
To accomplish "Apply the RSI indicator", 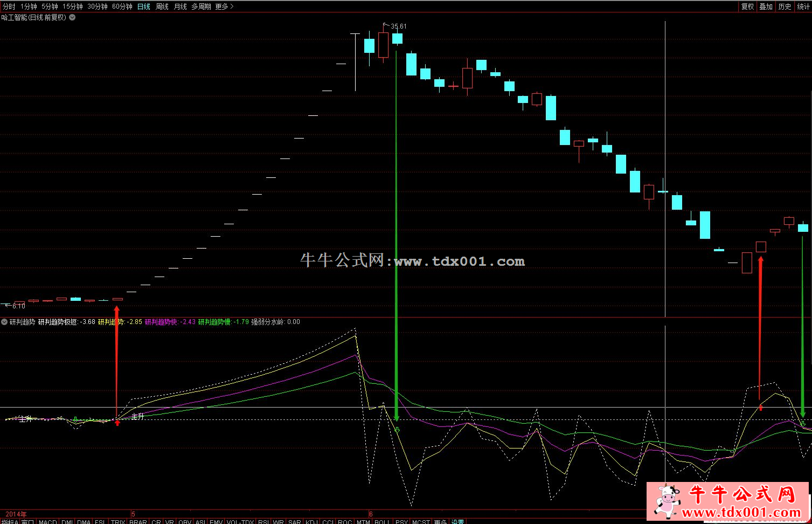I will point(263,521).
